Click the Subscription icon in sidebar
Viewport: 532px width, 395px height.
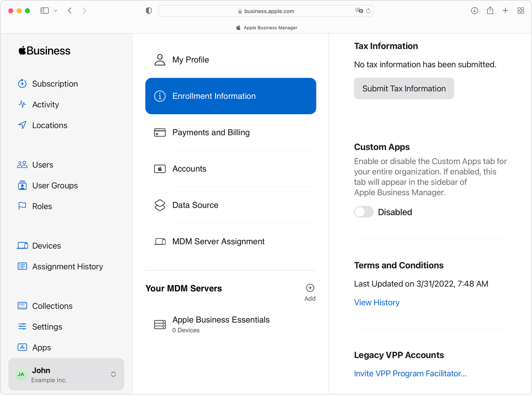click(22, 84)
